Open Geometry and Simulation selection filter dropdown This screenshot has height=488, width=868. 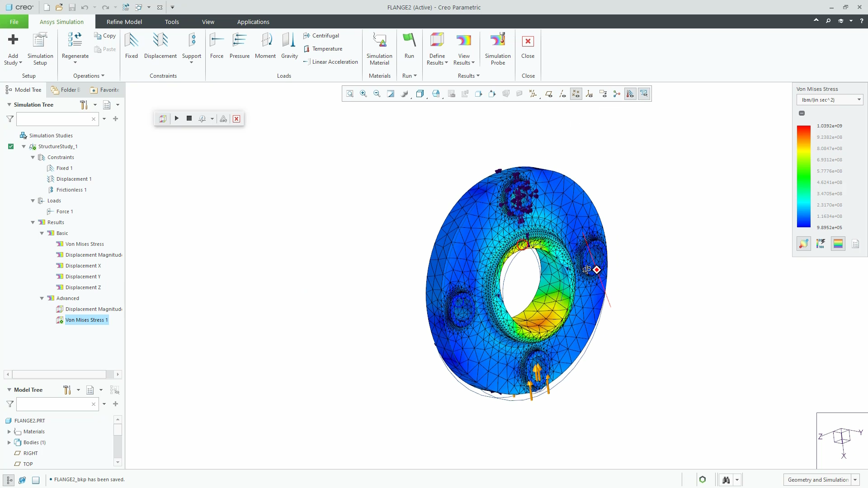click(855, 480)
